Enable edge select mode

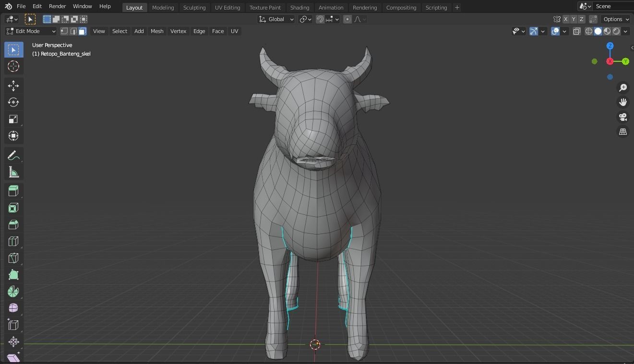click(x=73, y=31)
